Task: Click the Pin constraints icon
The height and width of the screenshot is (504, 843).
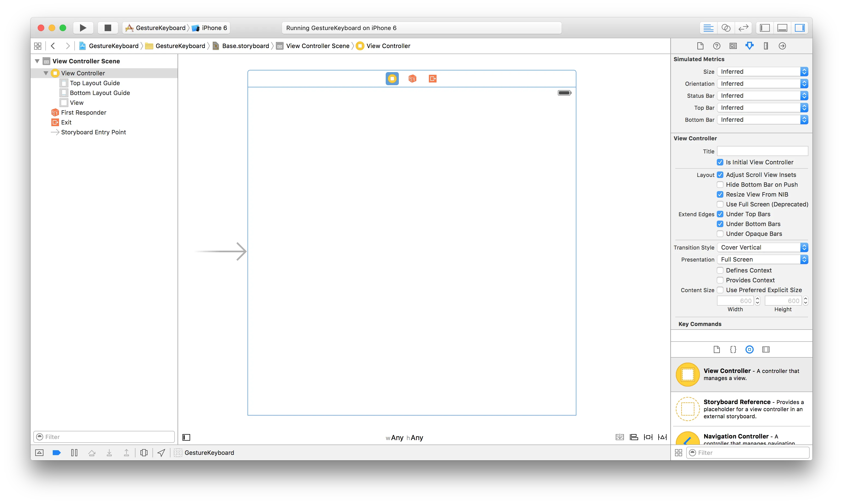Action: click(648, 437)
